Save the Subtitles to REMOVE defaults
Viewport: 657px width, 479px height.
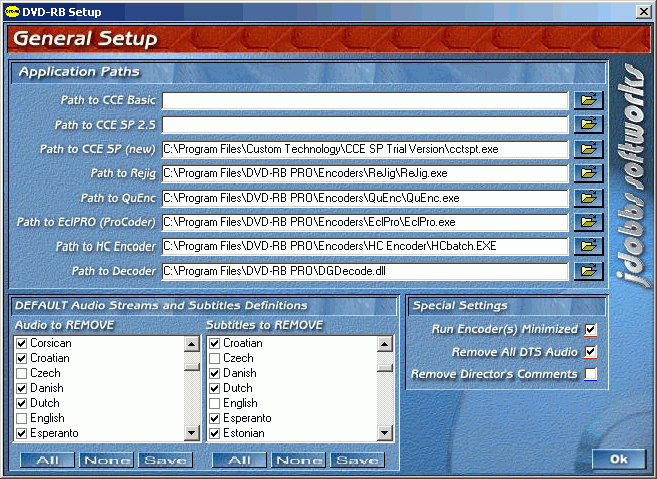pos(357,460)
